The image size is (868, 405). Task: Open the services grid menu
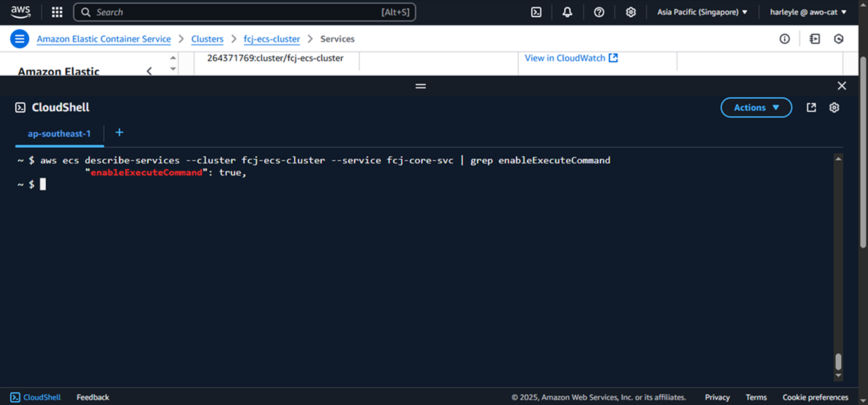57,12
